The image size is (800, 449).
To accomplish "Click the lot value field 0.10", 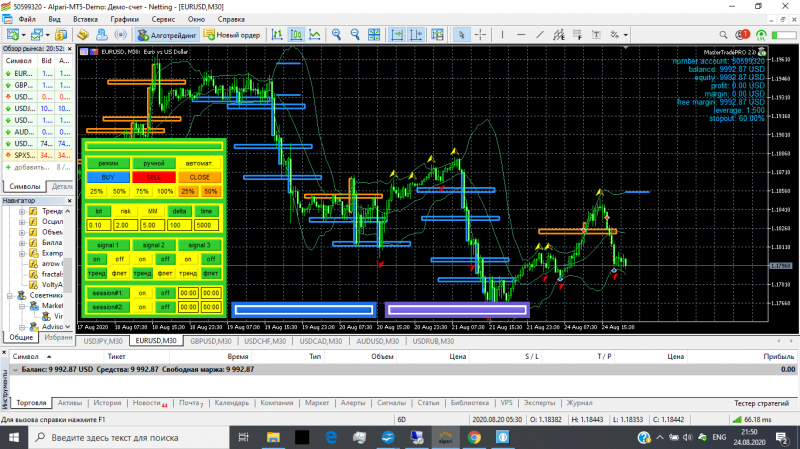I will coord(98,225).
